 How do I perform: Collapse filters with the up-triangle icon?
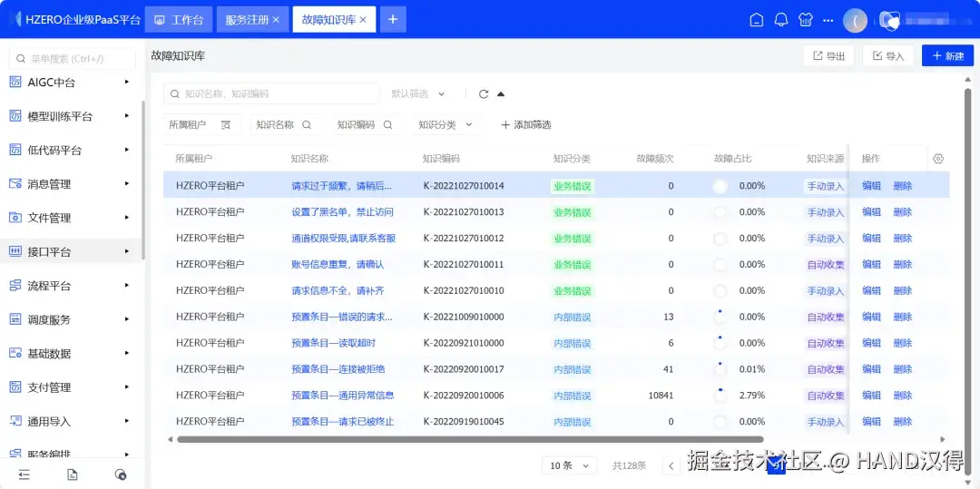point(501,93)
